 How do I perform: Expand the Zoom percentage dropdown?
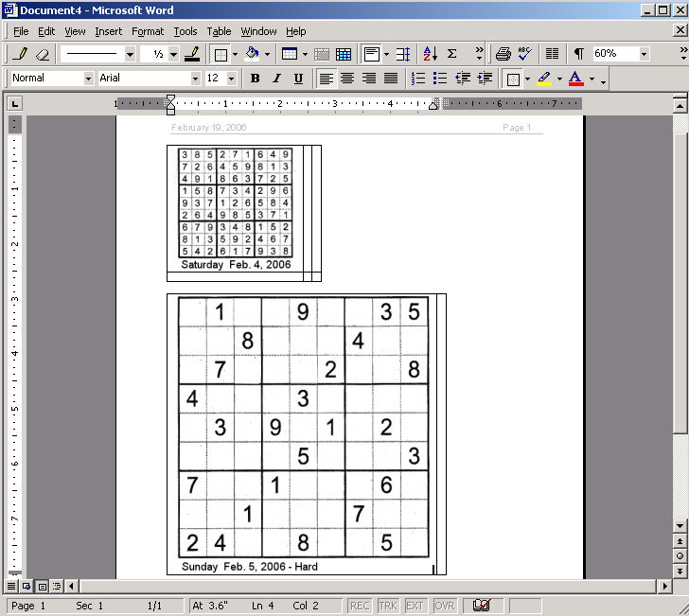pyautogui.click(x=645, y=54)
